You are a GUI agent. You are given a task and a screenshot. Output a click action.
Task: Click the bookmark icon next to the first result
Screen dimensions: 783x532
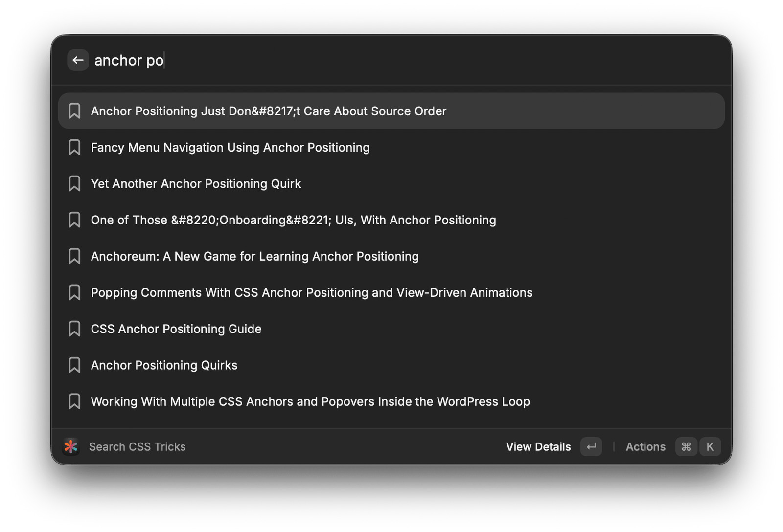(74, 111)
